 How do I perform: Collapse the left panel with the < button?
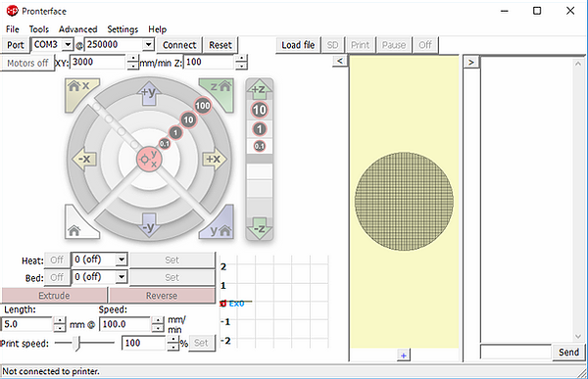point(340,61)
